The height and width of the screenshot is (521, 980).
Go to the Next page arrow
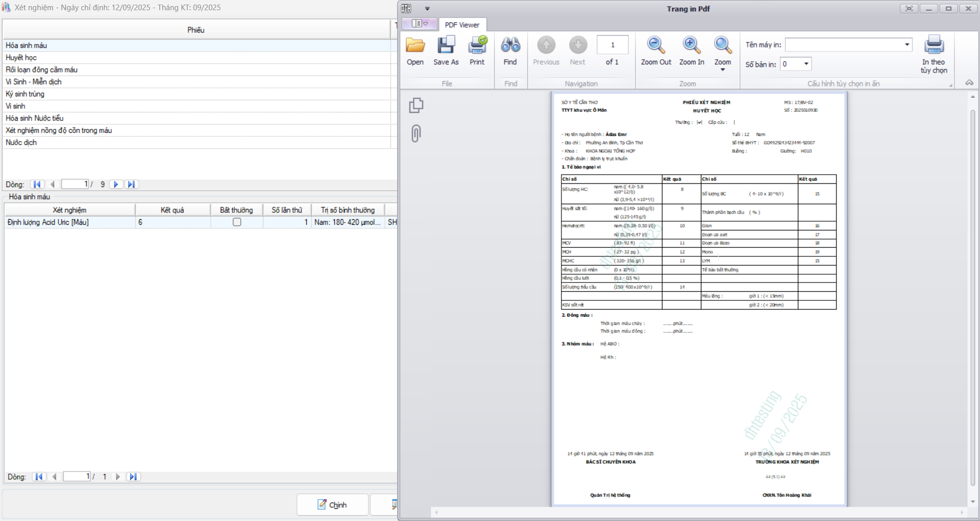pyautogui.click(x=578, y=45)
